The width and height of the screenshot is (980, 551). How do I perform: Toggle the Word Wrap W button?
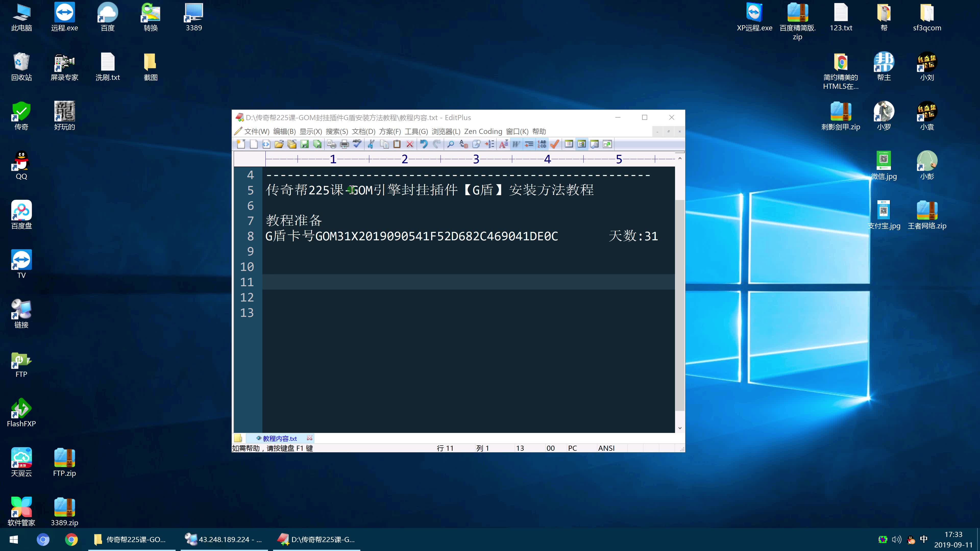coord(516,144)
